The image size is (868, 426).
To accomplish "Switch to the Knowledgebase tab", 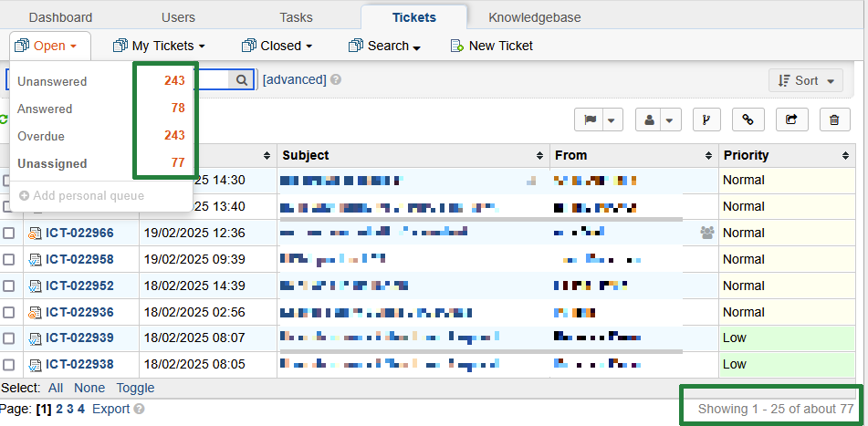I will point(534,17).
